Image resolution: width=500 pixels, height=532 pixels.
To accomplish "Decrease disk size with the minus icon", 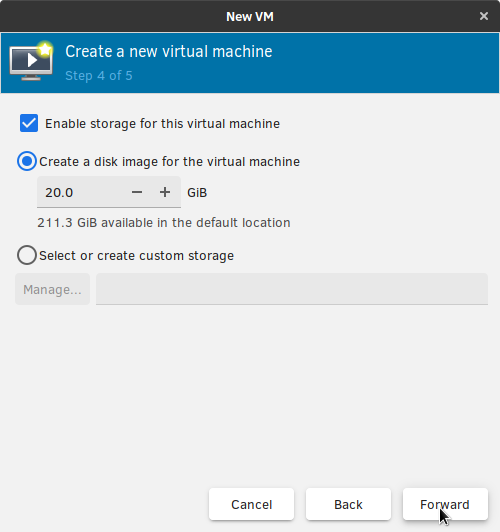I will click(x=137, y=192).
